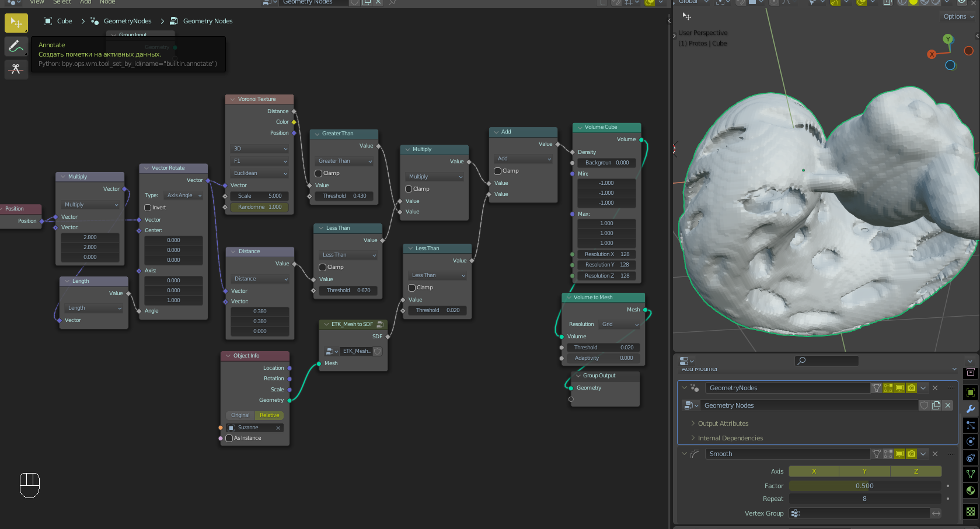Check Invert on Vector Rotate node
Image resolution: width=980 pixels, height=529 pixels.
click(148, 208)
